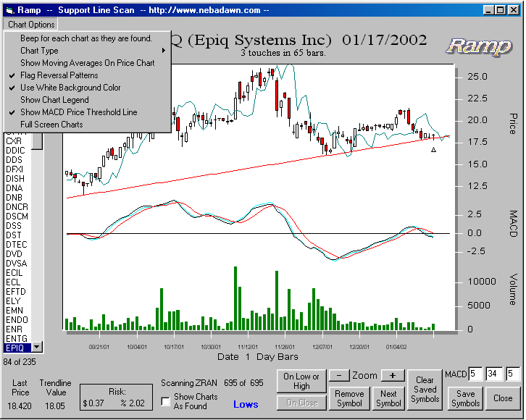Viewport: 526px width, 420px height.
Task: Select DNB in the symbol list
Action: tap(17, 198)
